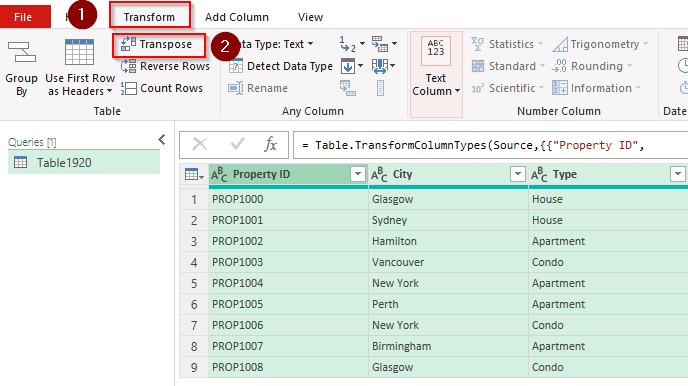
Task: Click the Transpose button
Action: point(158,44)
